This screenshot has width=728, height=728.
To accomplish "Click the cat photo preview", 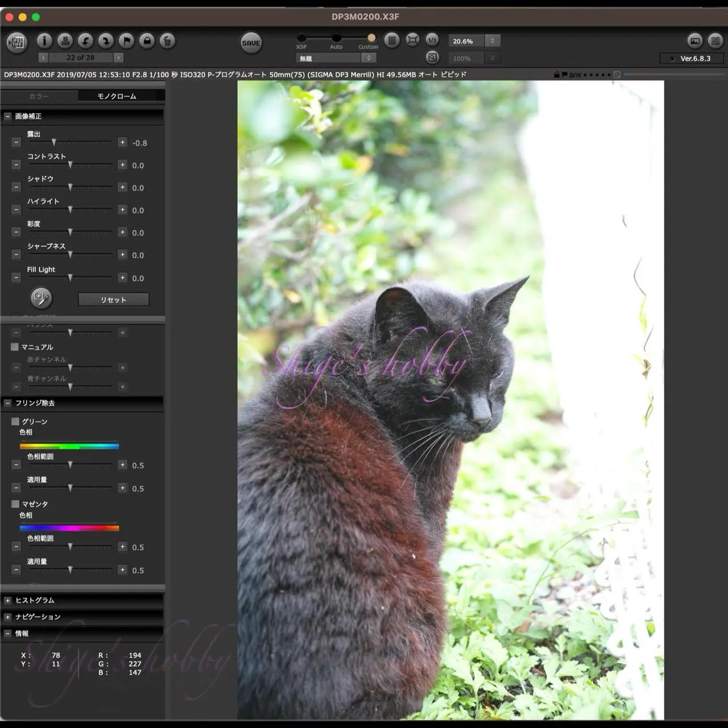I will (450, 400).
